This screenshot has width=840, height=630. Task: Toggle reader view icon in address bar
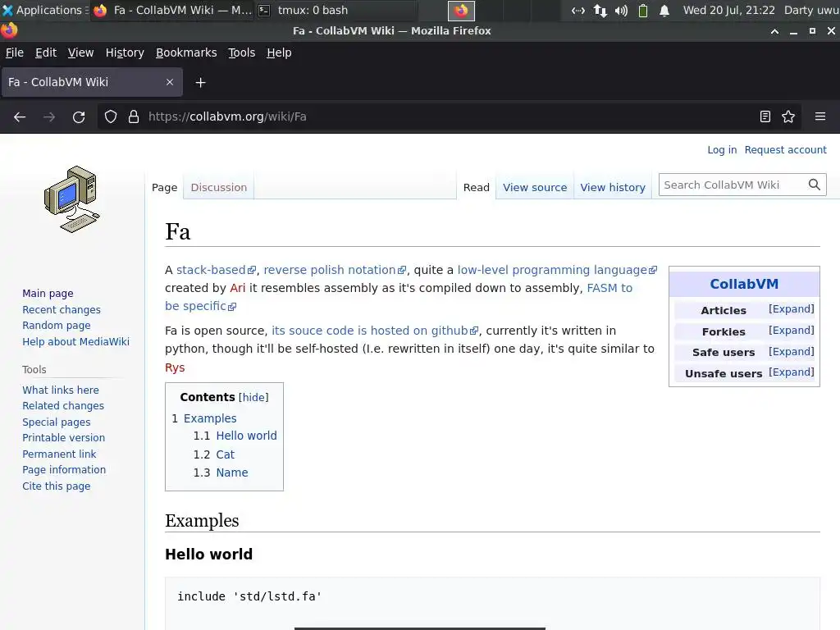pos(765,116)
